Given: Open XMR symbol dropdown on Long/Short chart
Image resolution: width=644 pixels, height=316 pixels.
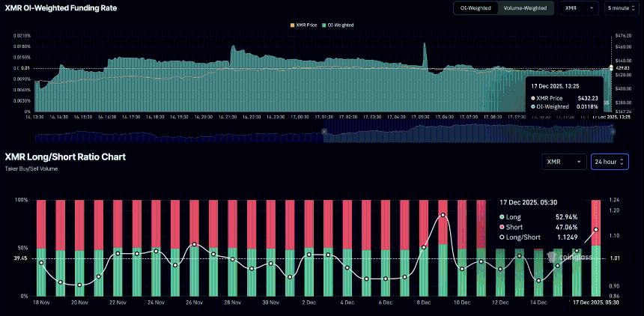Looking at the screenshot, I should pos(565,162).
